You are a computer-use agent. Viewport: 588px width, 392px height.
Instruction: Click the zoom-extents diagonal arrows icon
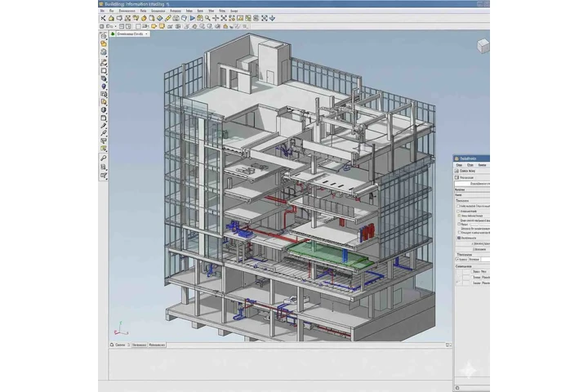coord(224,18)
